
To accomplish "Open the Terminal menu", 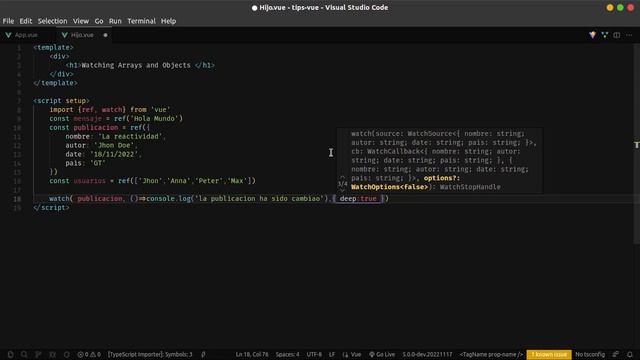I will click(141, 21).
